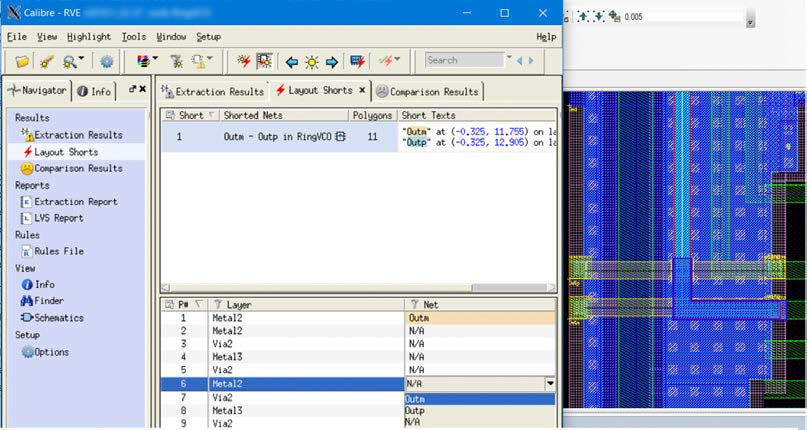Click the zoom-to-highlight magnifier icon
807x430 pixels.
click(68, 62)
